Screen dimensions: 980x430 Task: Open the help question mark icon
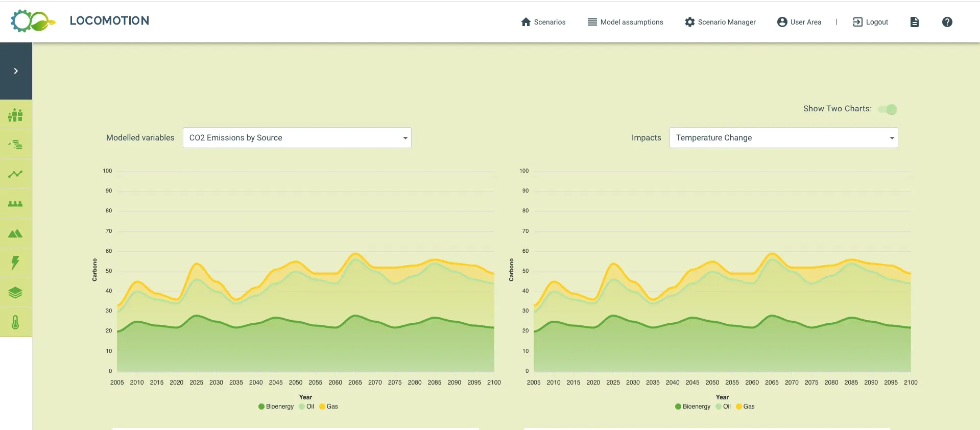pos(947,22)
